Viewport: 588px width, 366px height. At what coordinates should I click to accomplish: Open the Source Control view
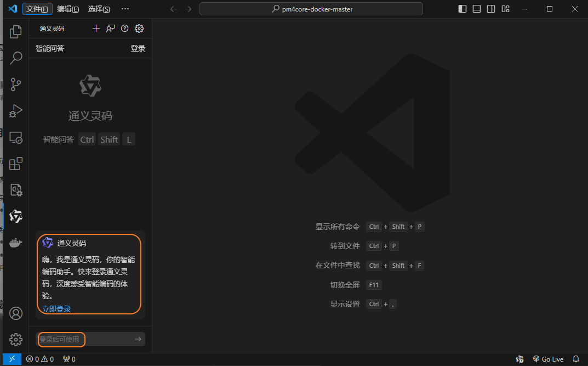[x=16, y=84]
